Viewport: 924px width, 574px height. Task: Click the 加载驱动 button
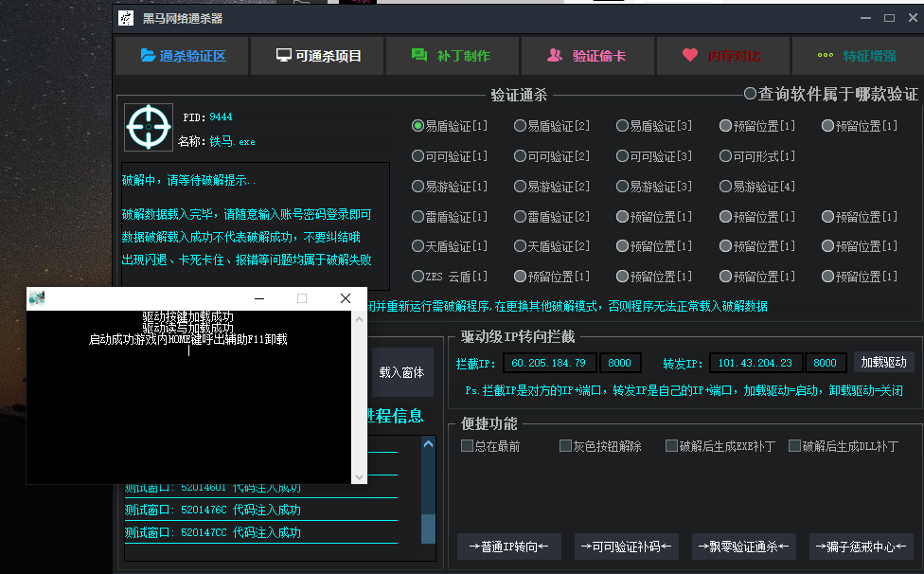884,363
